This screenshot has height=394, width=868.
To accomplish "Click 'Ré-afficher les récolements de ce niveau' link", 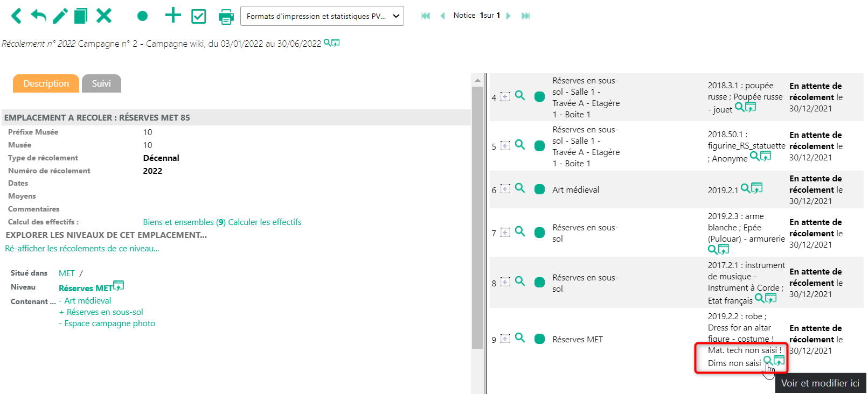I will click(82, 249).
